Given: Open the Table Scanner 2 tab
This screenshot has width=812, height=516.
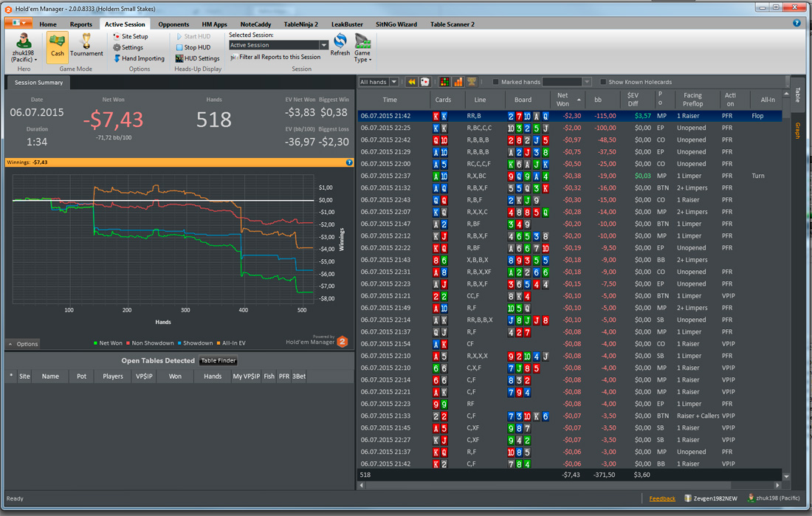Looking at the screenshot, I should [x=452, y=24].
